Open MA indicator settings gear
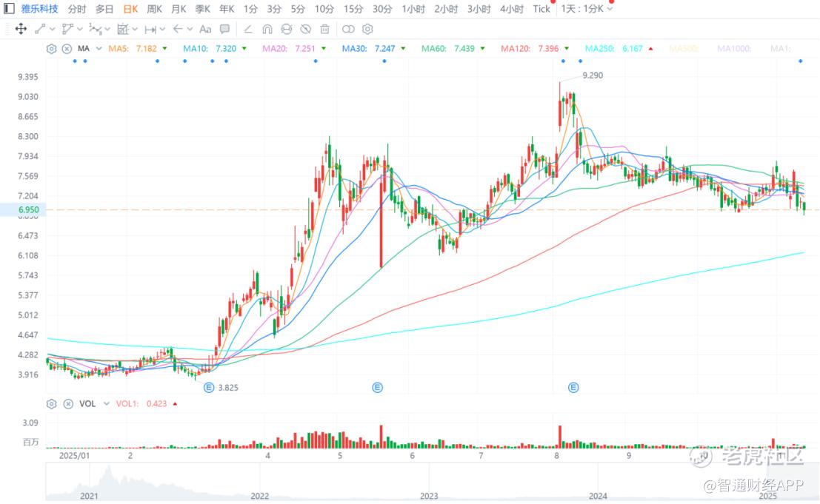The width and height of the screenshot is (820, 504). coord(51,49)
